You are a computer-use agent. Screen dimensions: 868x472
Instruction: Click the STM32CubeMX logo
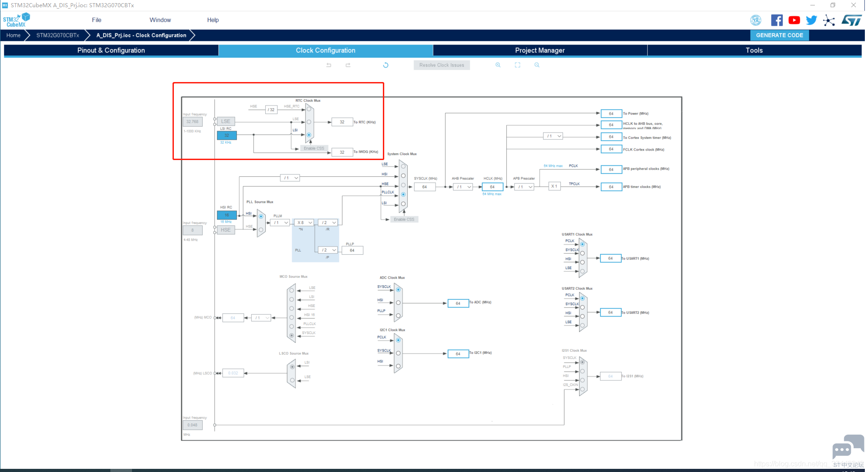coord(16,20)
